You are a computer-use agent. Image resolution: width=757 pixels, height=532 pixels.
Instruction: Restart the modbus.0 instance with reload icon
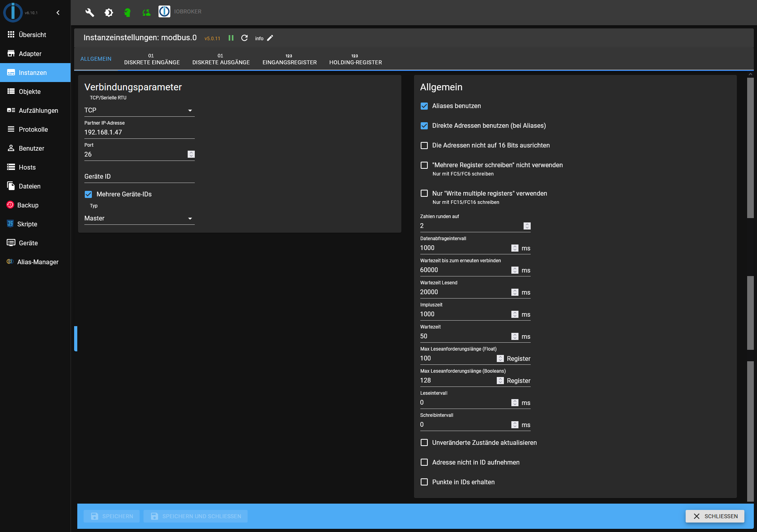click(244, 38)
